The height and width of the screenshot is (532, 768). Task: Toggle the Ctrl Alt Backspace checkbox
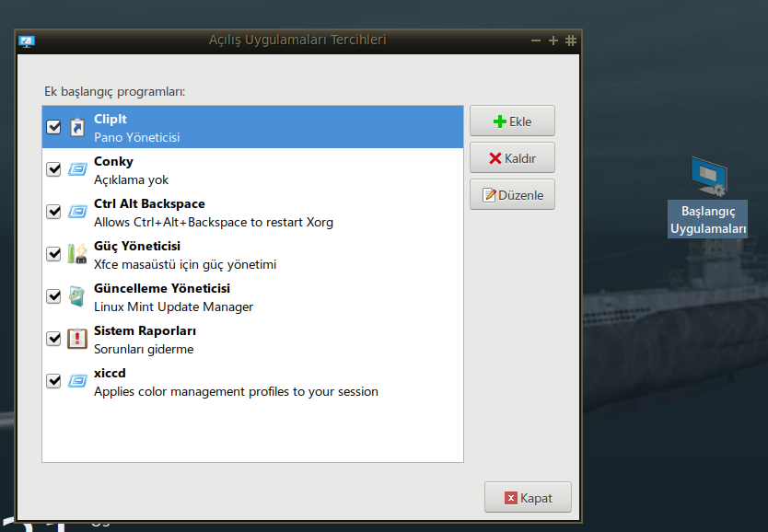pos(53,212)
